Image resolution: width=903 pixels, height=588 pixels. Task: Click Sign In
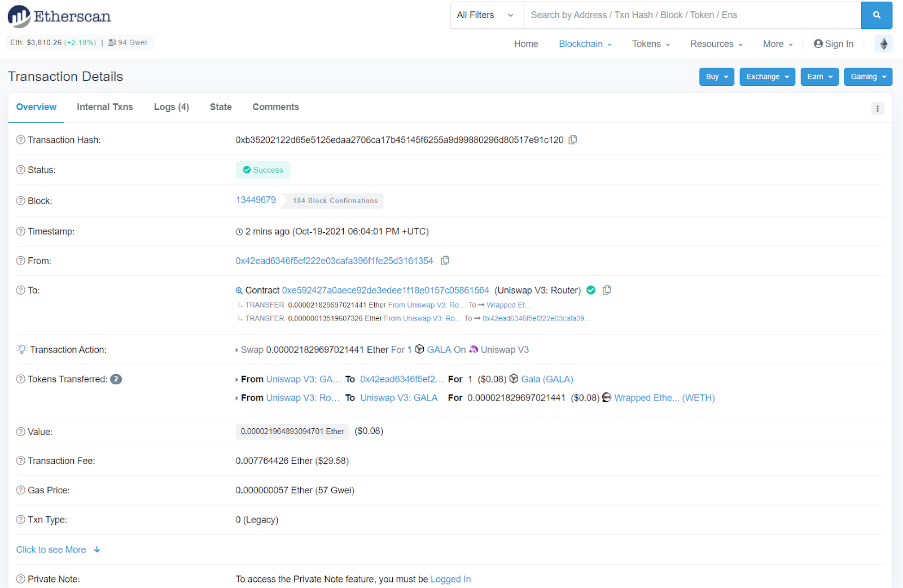[x=834, y=44]
